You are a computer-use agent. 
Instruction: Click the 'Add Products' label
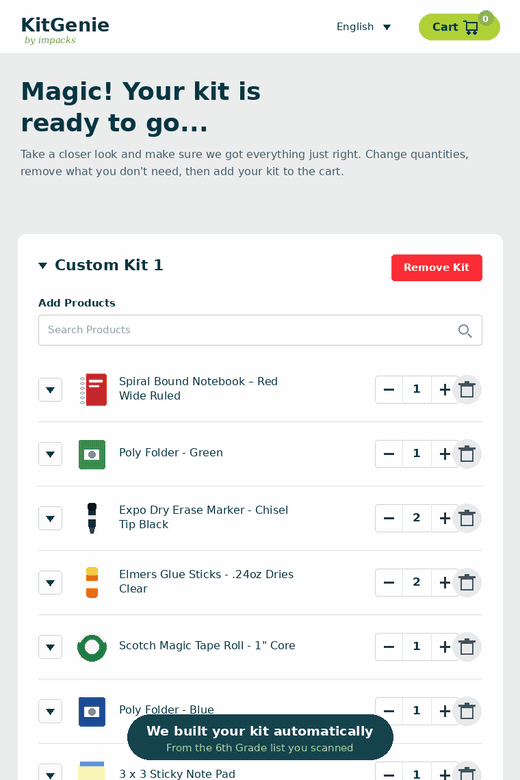point(77,303)
